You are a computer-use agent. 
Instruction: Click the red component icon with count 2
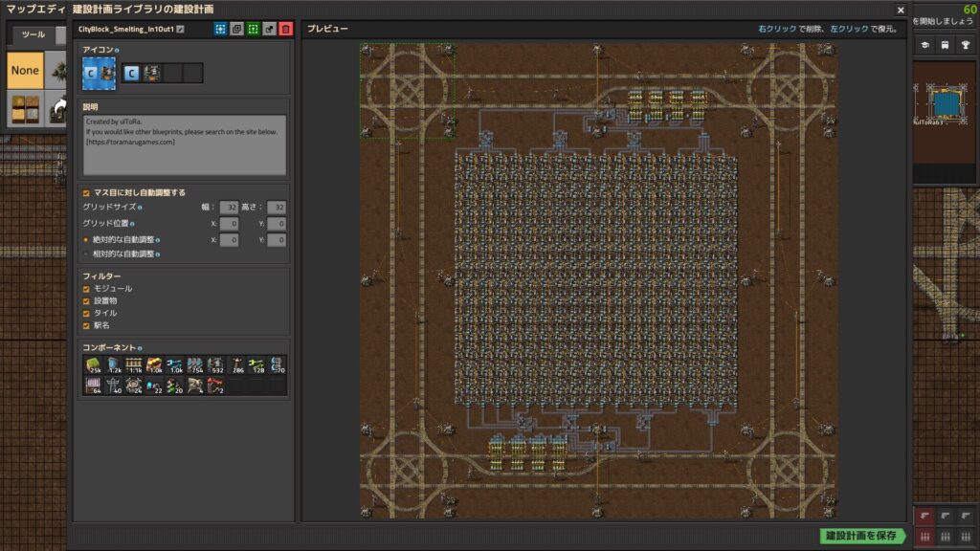point(215,386)
